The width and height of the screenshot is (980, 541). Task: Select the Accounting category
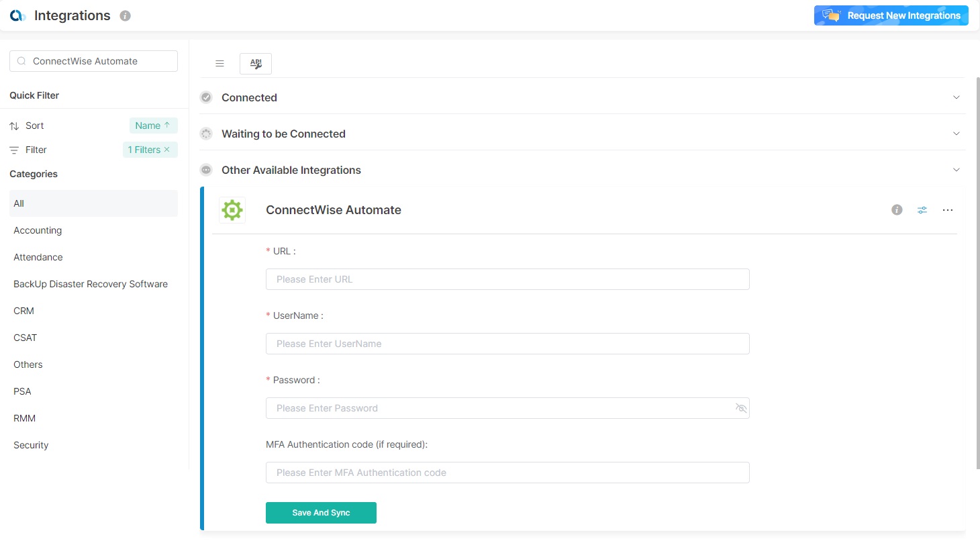click(38, 230)
